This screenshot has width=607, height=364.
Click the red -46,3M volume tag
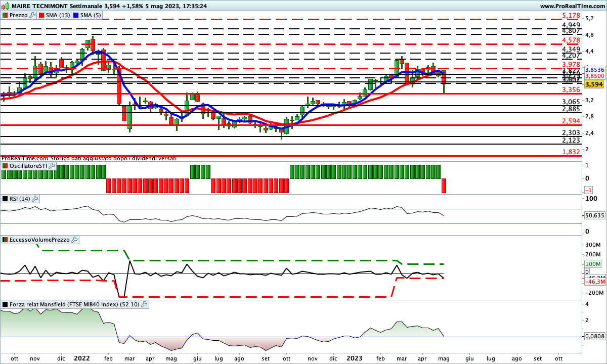click(595, 282)
